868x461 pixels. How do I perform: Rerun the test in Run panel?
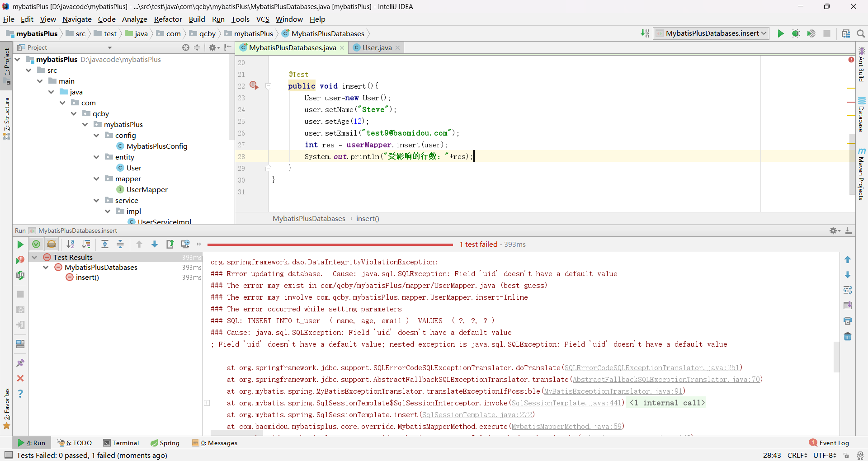tap(20, 245)
